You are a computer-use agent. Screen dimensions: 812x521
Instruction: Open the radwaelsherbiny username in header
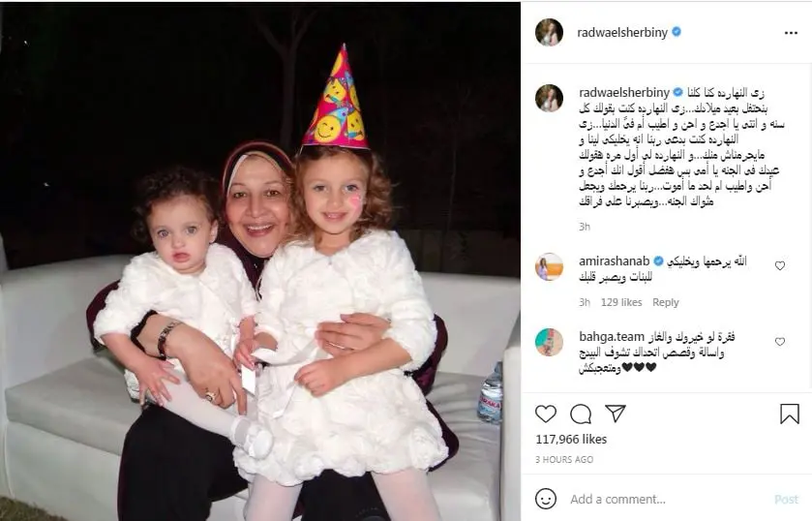tap(622, 33)
